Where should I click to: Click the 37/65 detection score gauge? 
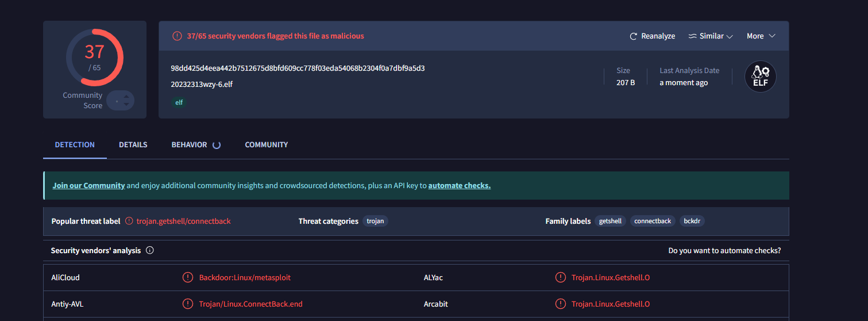(x=95, y=58)
